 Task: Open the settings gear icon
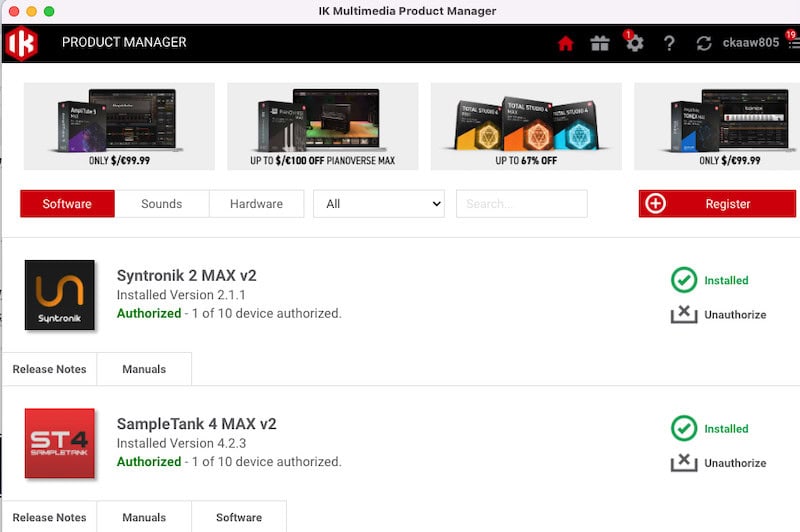(x=635, y=43)
